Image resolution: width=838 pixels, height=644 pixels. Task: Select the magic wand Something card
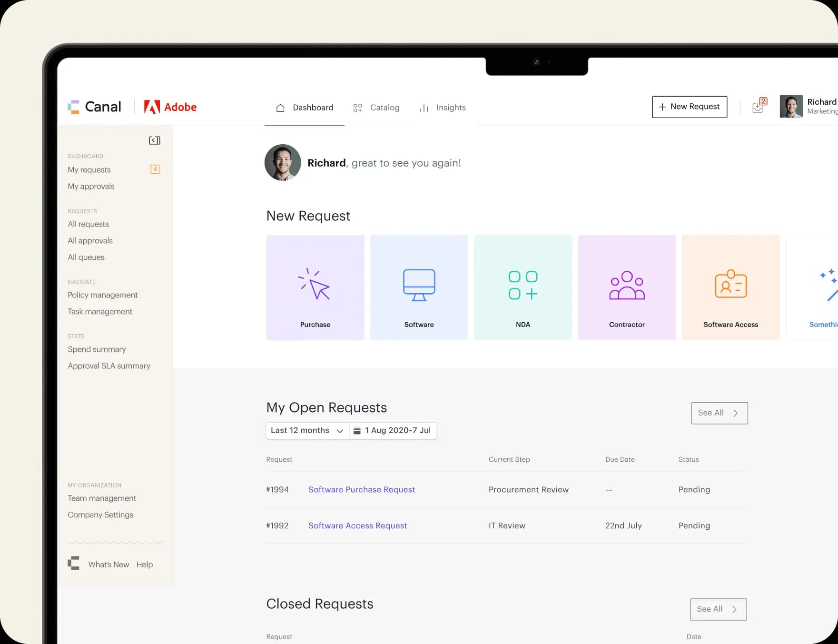(x=812, y=287)
